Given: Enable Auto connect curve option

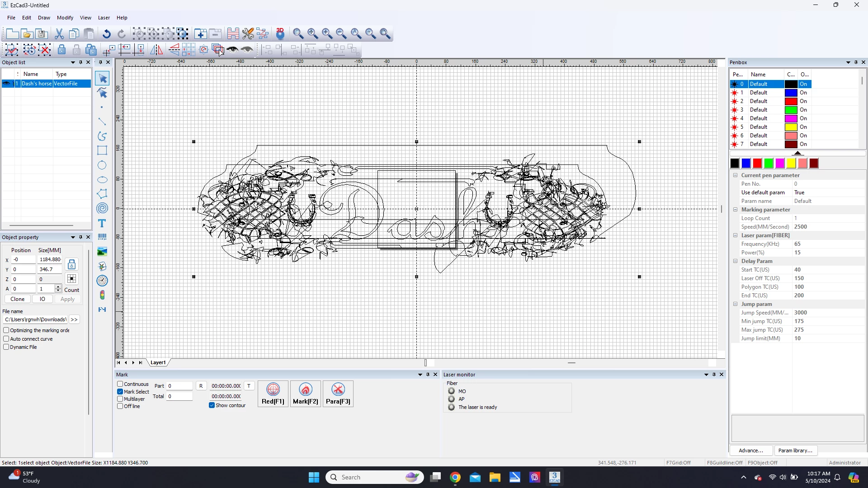Looking at the screenshot, I should [x=6, y=339].
